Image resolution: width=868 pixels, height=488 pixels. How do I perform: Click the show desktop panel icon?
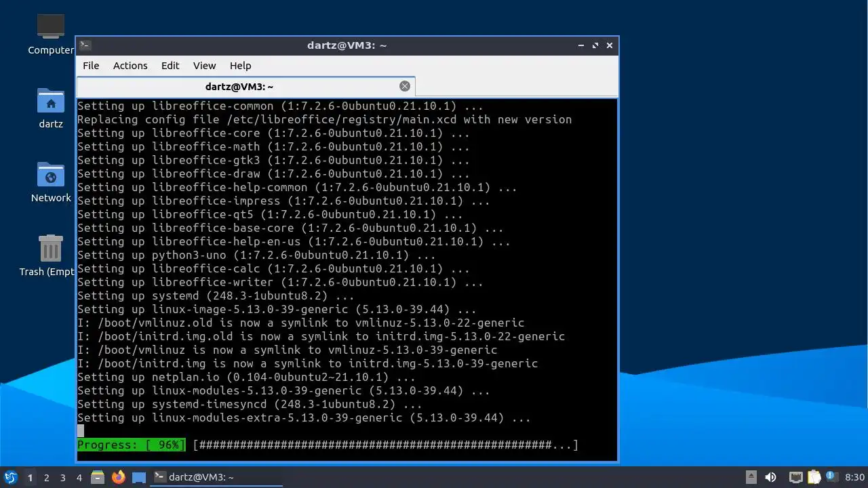click(x=139, y=477)
